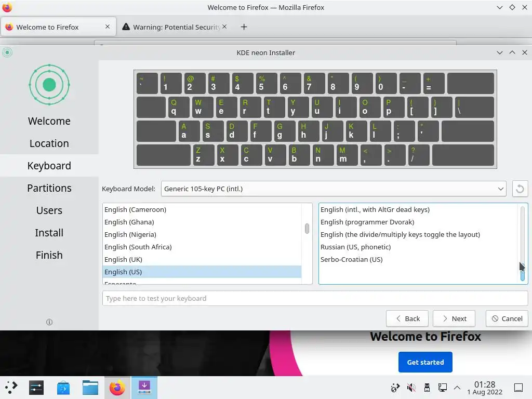
Task: Show hidden system tray icons
Action: (457, 388)
